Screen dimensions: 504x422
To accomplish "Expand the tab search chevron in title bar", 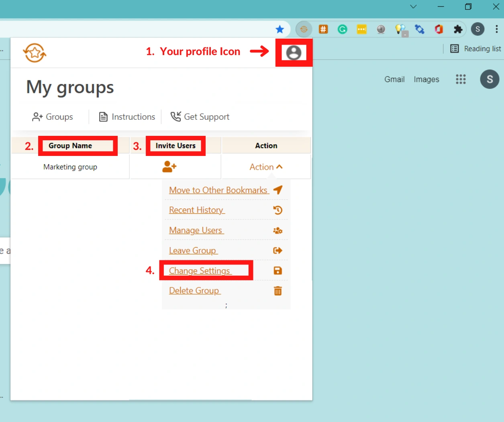I will pyautogui.click(x=413, y=6).
